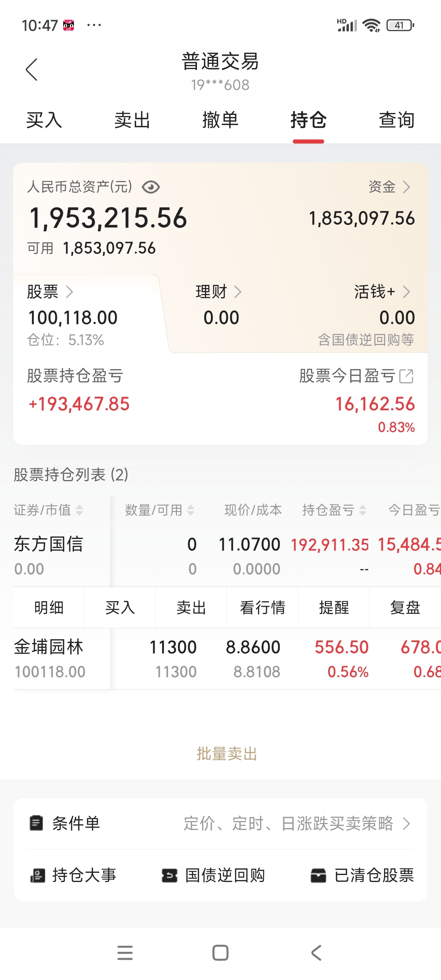Open 国债逆回购 icon
The height and width of the screenshot is (980, 441).
pos(169,875)
